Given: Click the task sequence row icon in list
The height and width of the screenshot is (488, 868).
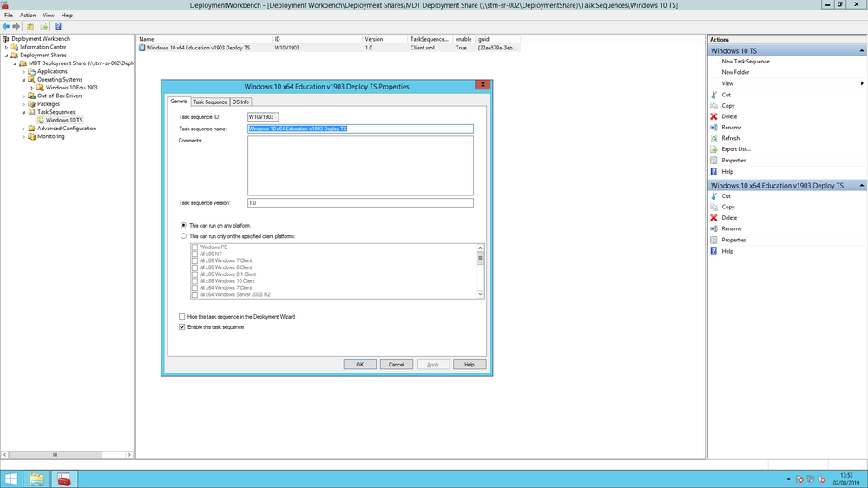Looking at the screenshot, I should pyautogui.click(x=142, y=48).
